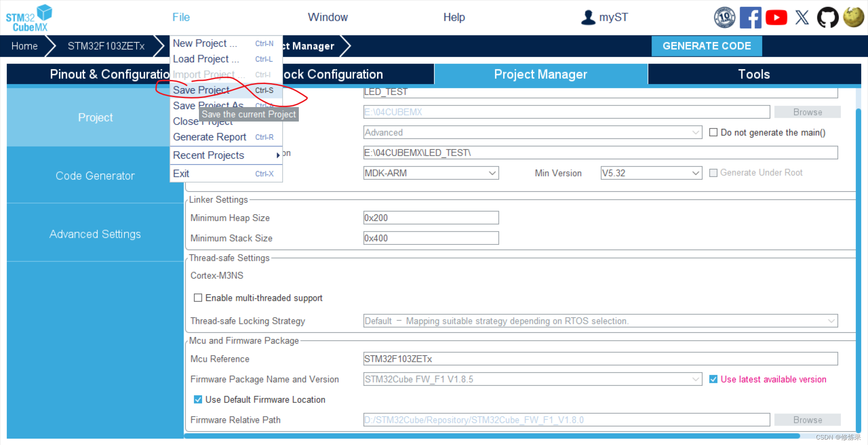Open the MDK-ARM toolchain dropdown

pyautogui.click(x=431, y=173)
